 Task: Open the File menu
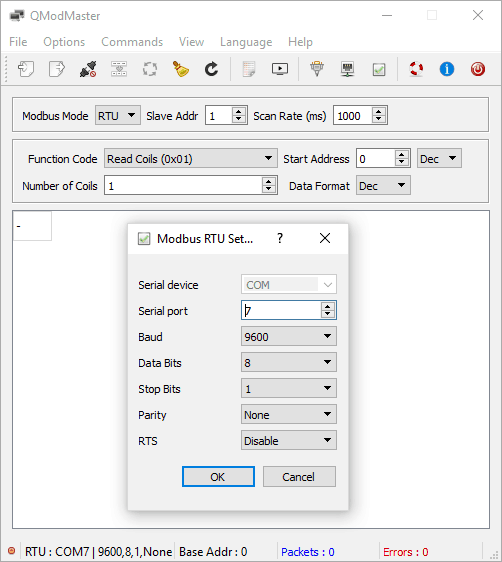pyautogui.click(x=18, y=42)
